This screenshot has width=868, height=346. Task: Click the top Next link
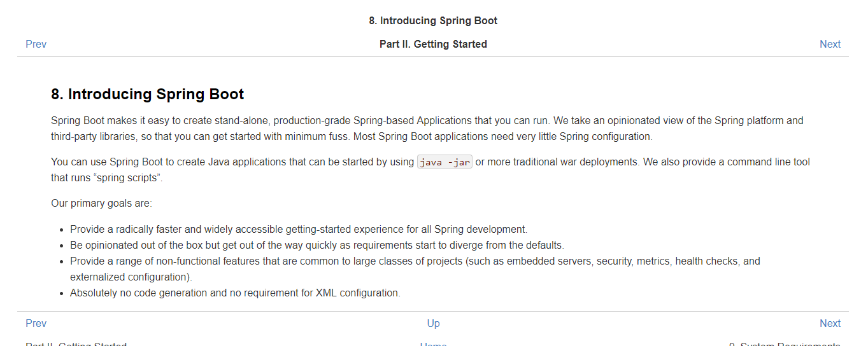[830, 44]
